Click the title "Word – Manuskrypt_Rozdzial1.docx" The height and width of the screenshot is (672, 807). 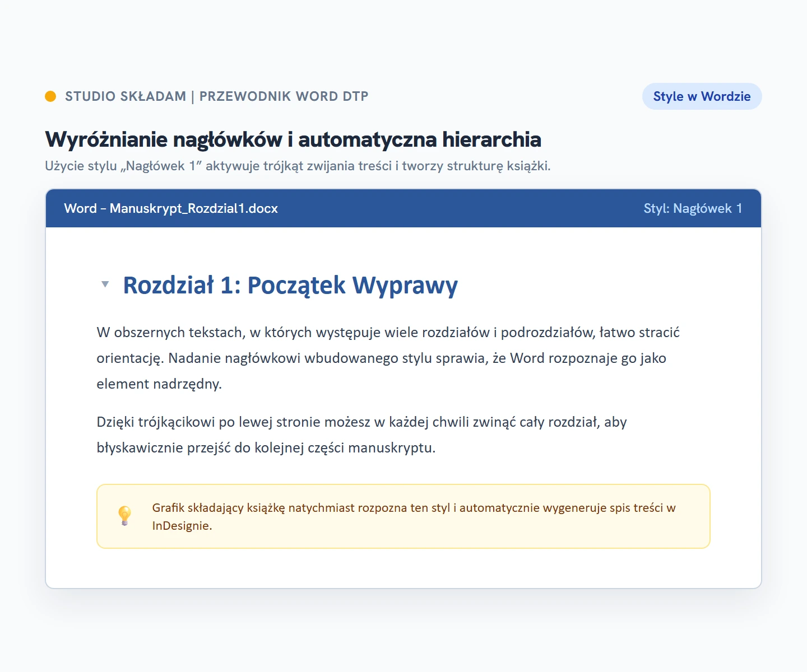click(171, 208)
